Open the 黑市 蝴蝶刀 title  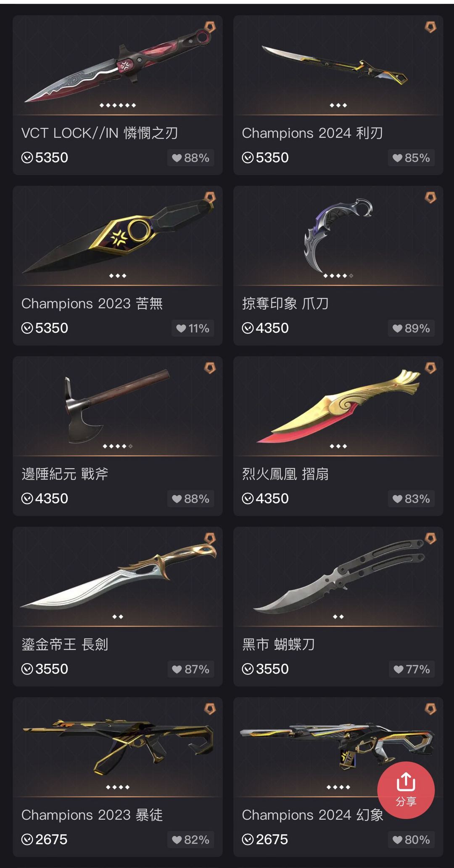tap(278, 644)
